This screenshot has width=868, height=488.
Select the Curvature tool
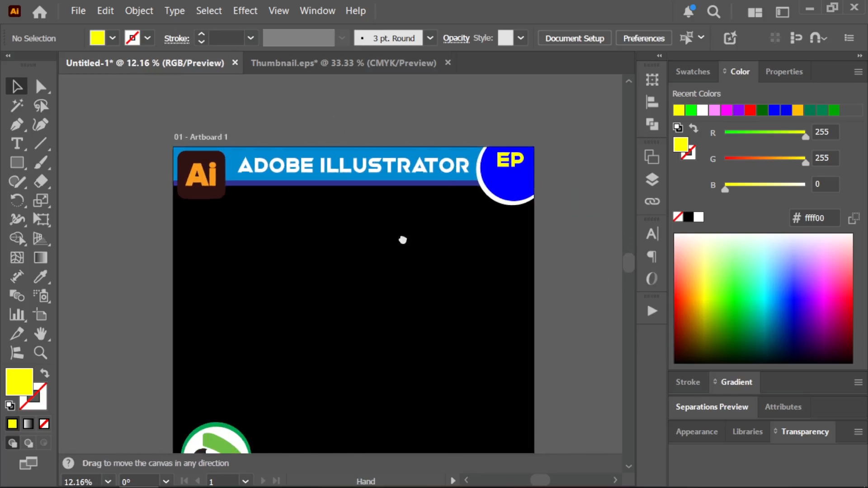(41, 125)
